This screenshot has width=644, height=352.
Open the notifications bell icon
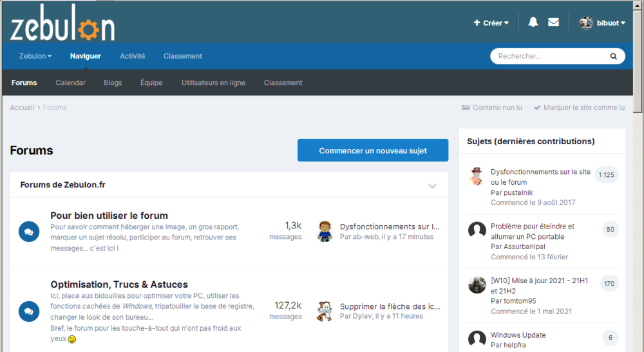tap(533, 23)
